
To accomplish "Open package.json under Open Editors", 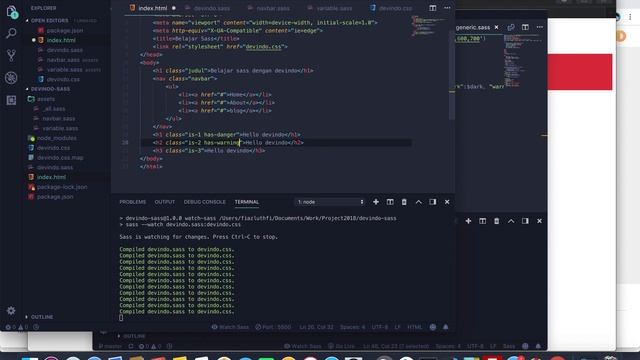I will [x=64, y=30].
